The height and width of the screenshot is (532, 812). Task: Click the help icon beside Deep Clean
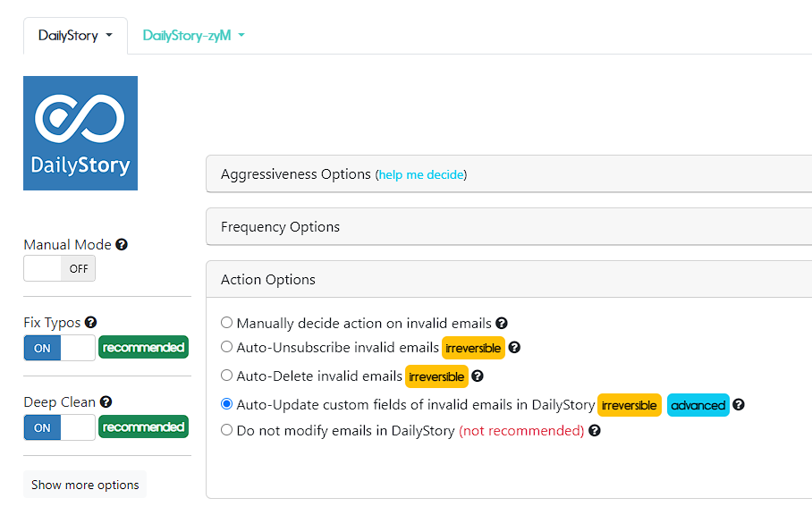(106, 402)
